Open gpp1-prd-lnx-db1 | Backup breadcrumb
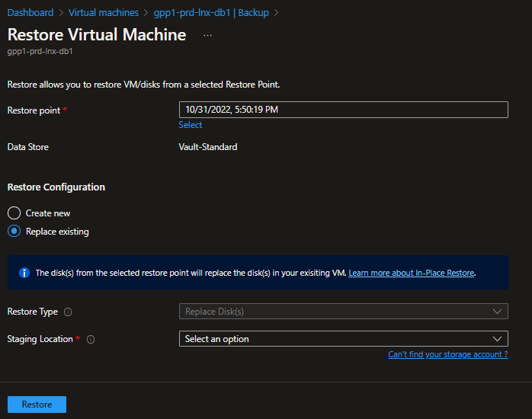 click(x=211, y=12)
